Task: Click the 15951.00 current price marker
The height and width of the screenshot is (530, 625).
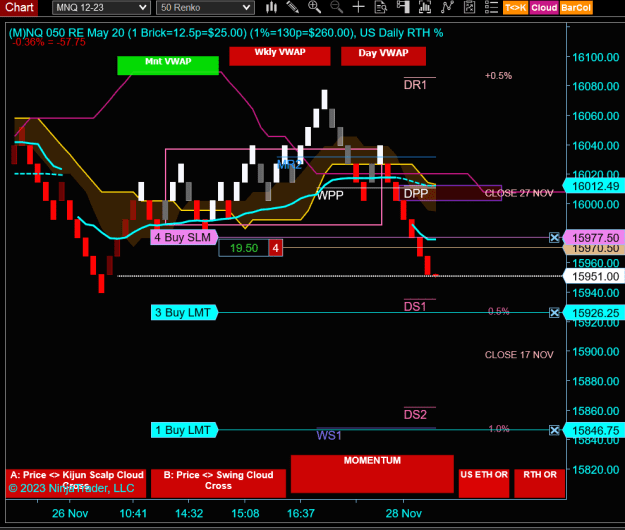Action: coord(593,276)
